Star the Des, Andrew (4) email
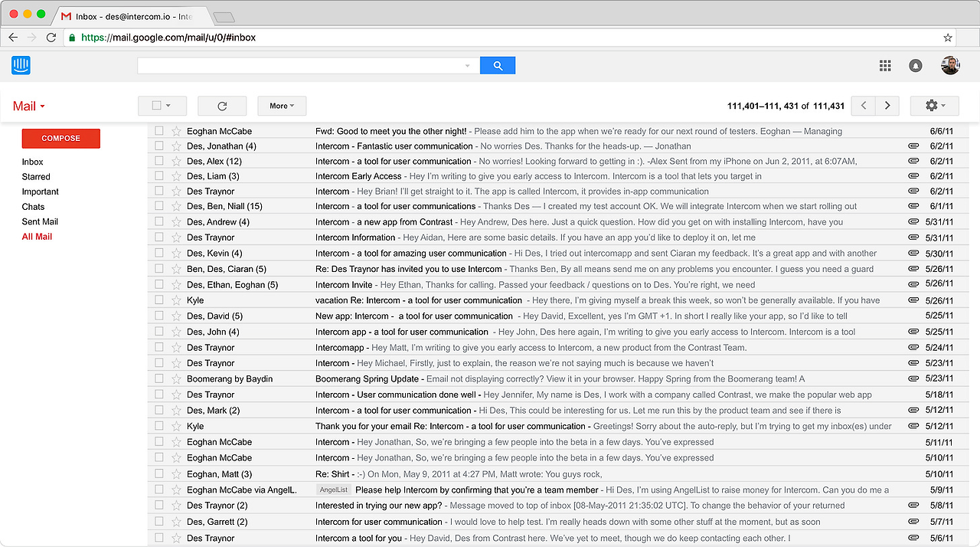 tap(176, 221)
